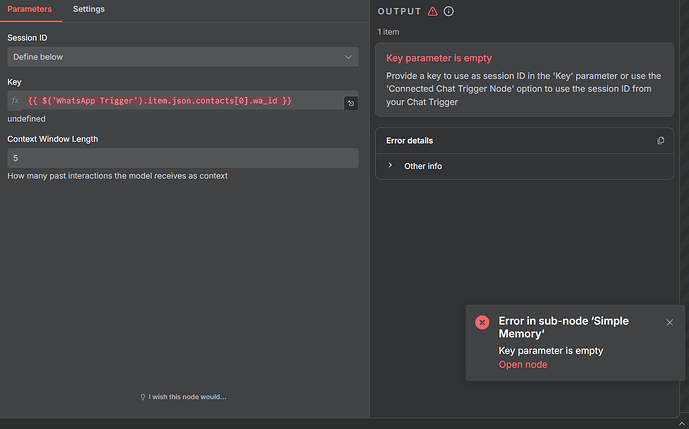689x429 pixels.
Task: Click the fx expression icon beside Key
Action: click(x=14, y=101)
